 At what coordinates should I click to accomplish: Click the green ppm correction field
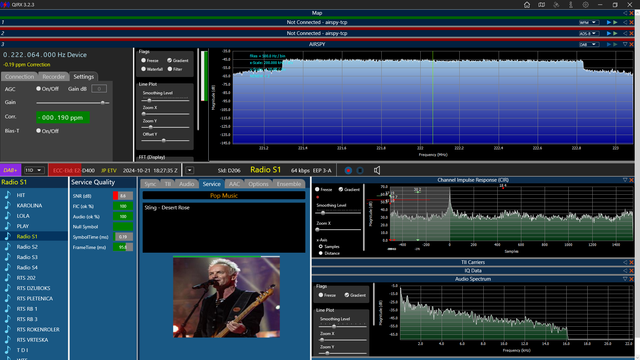pos(63,118)
